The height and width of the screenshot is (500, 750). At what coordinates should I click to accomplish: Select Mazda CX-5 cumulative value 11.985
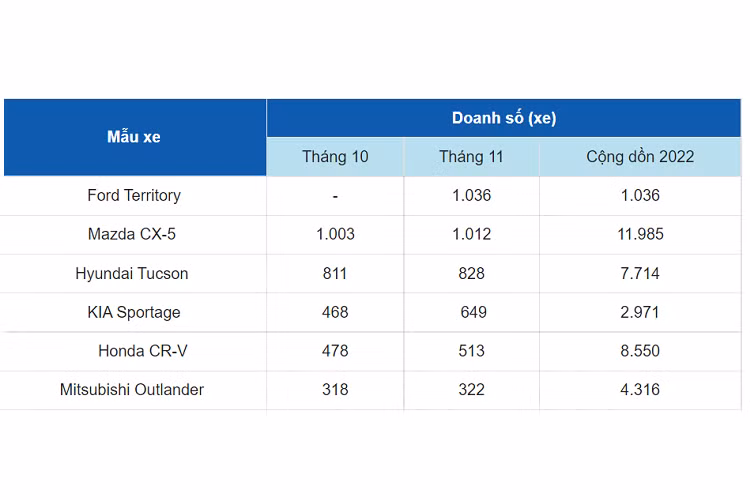coord(640,234)
